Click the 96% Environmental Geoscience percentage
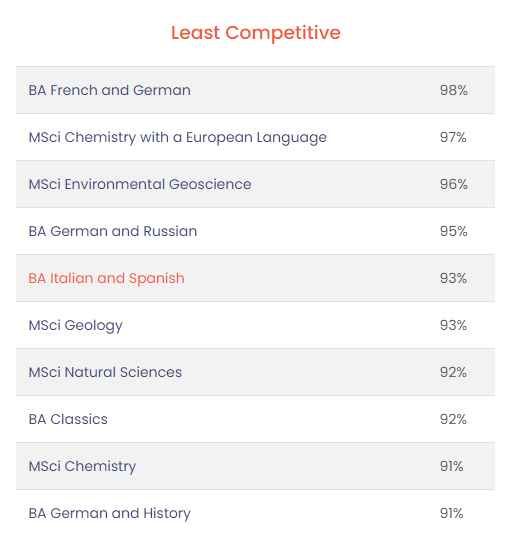The image size is (518, 533). pyautogui.click(x=453, y=184)
